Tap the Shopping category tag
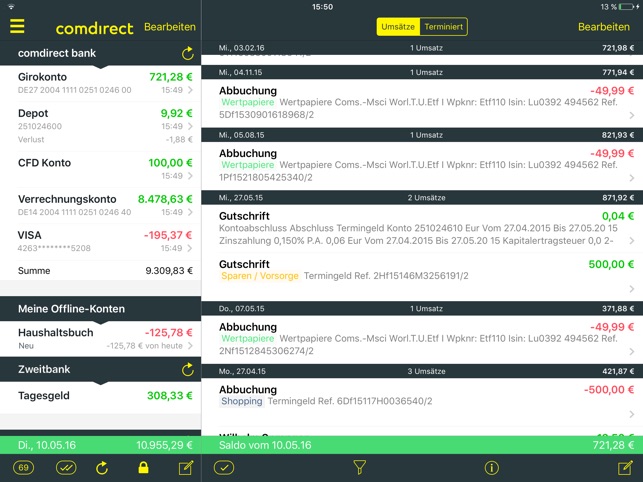 point(242,401)
